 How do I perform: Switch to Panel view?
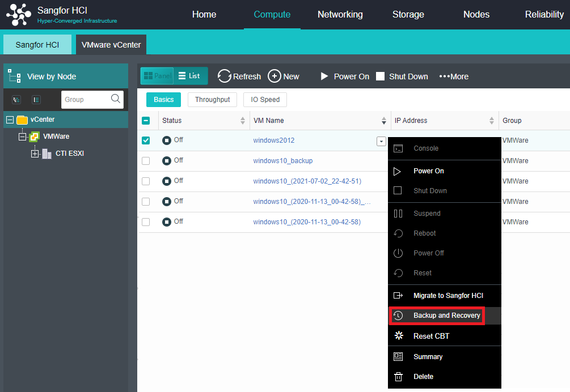tap(157, 76)
